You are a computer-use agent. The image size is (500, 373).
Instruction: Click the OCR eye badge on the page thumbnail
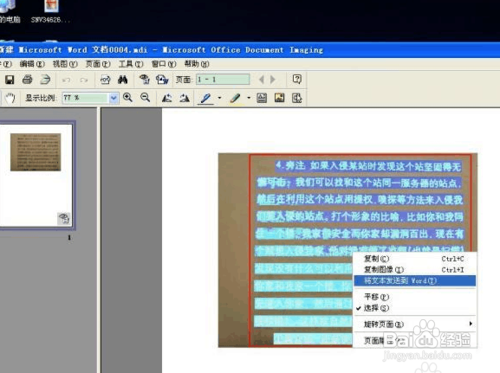[x=64, y=219]
